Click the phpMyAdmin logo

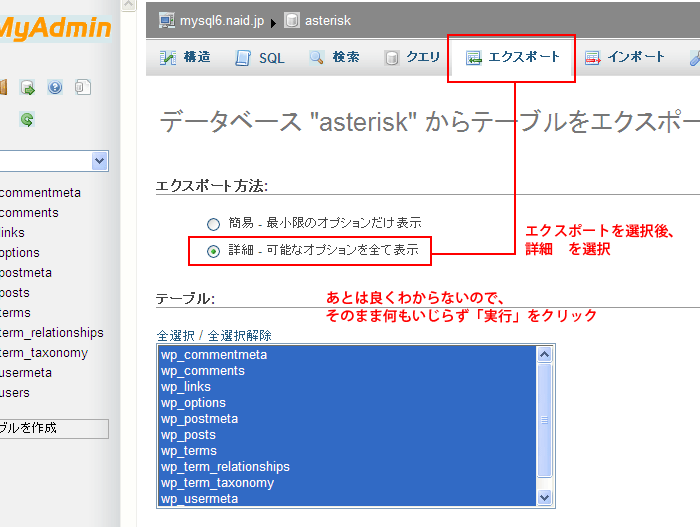pos(55,29)
